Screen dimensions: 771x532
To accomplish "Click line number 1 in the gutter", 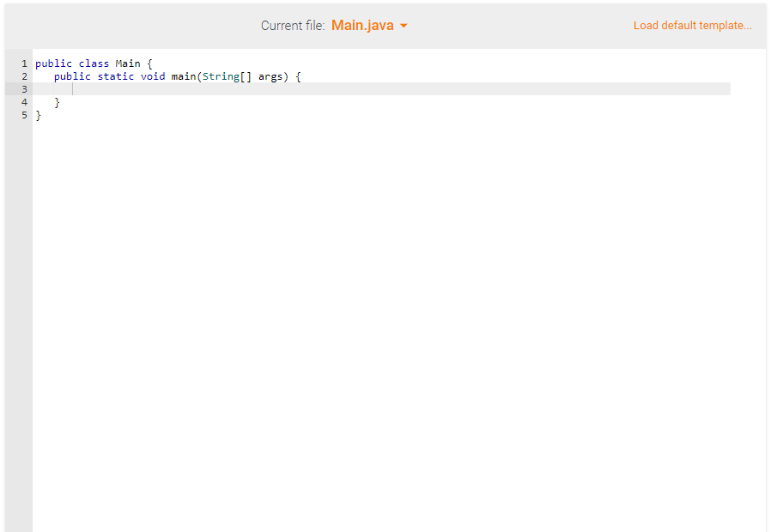I will tap(24, 63).
